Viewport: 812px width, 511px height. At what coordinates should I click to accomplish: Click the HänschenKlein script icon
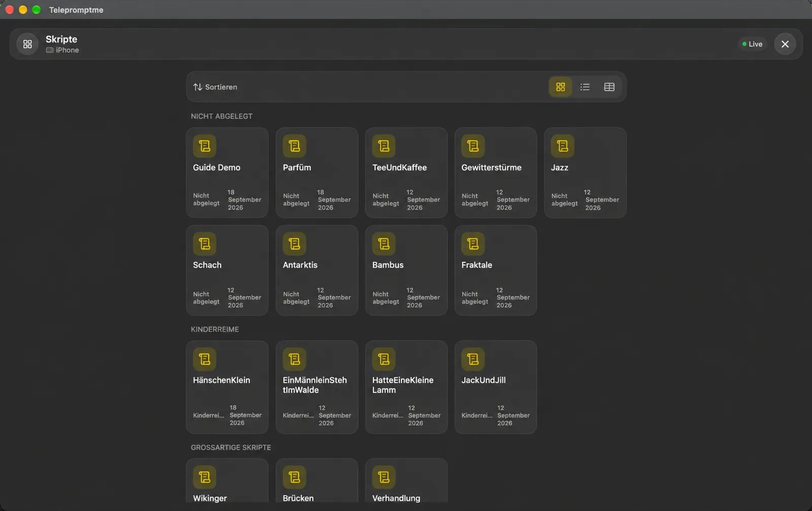tap(205, 359)
